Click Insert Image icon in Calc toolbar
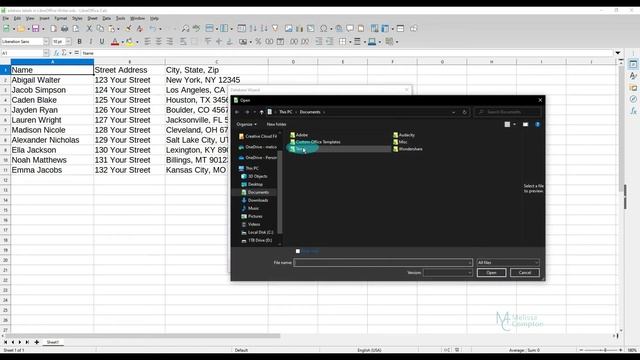 point(289,29)
